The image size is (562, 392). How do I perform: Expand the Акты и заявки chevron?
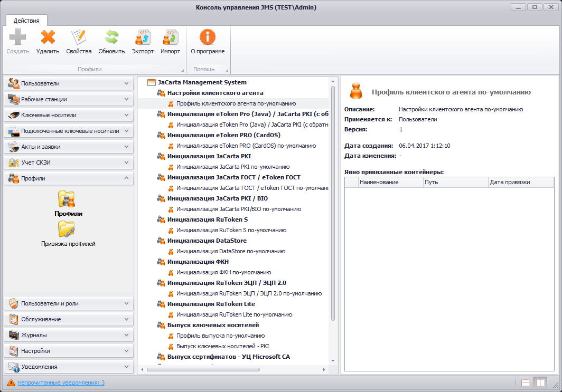point(127,147)
